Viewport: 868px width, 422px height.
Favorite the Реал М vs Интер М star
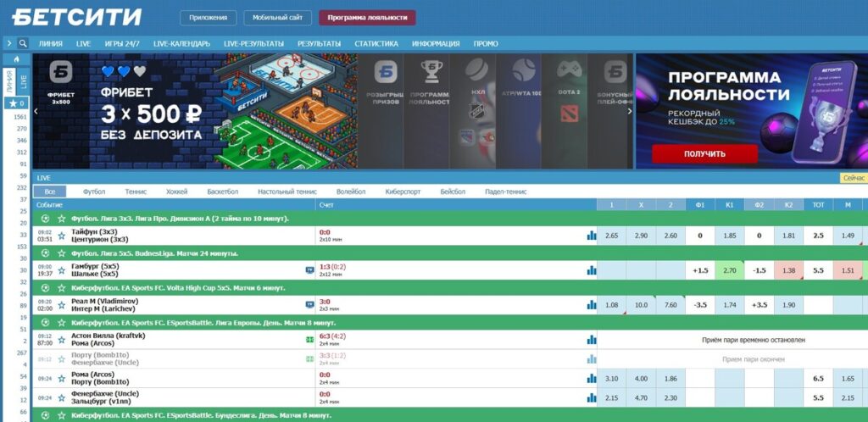pyautogui.click(x=61, y=305)
